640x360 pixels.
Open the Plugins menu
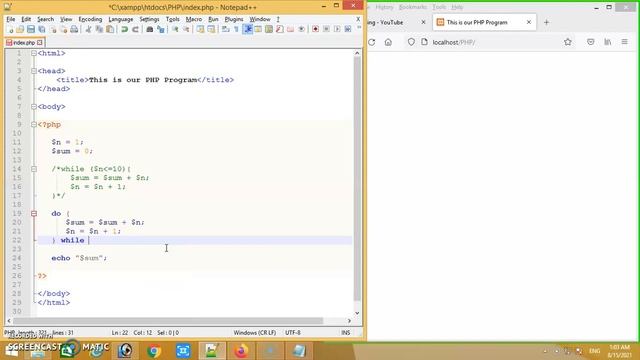(x=234, y=19)
